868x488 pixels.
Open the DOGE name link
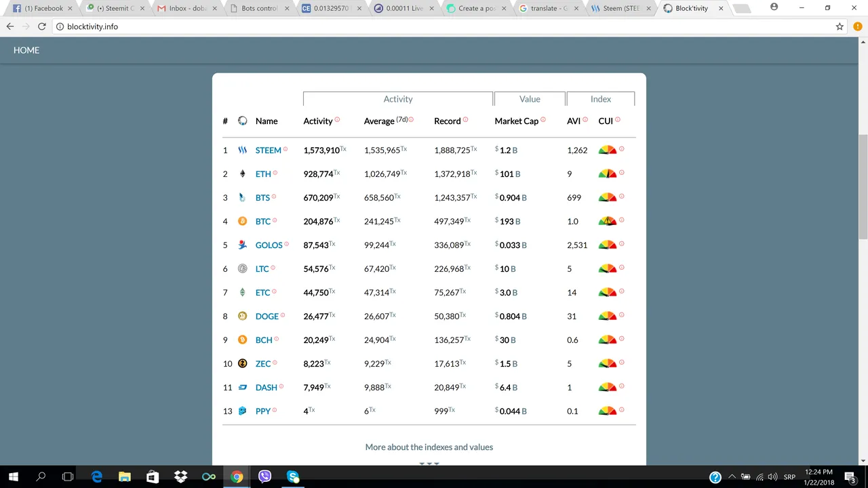(267, 317)
